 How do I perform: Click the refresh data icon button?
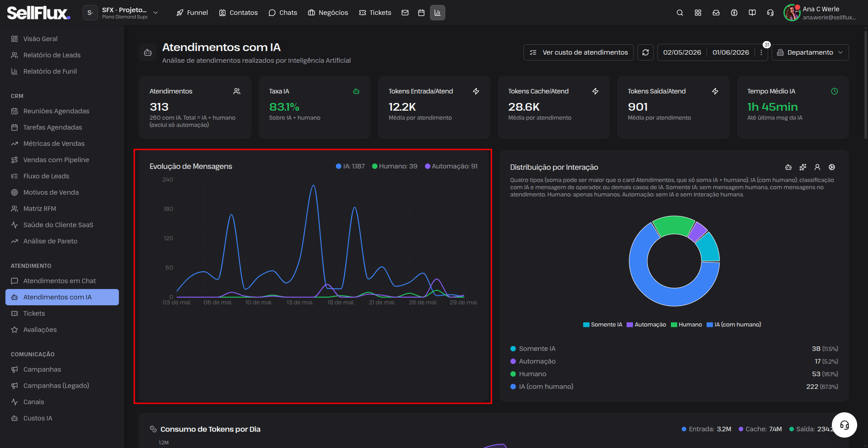click(x=646, y=52)
